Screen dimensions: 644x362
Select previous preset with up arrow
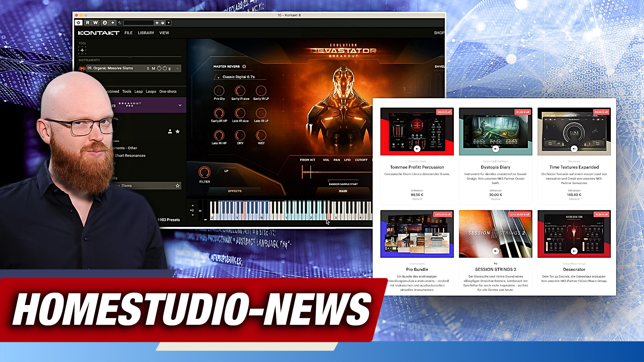(157, 22)
